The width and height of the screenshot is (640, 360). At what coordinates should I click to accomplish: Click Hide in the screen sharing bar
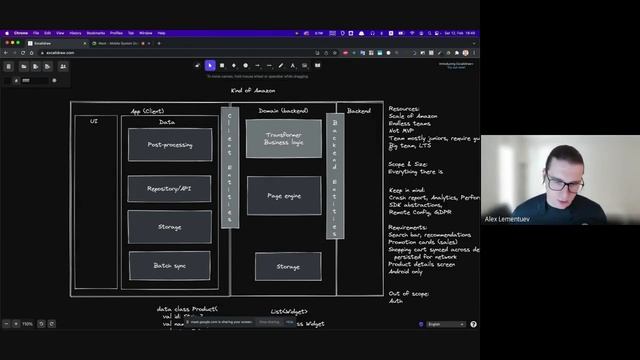(289, 322)
